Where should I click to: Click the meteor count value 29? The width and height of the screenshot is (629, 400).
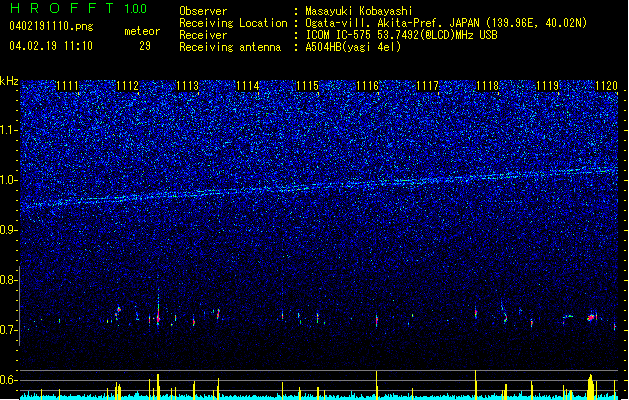145,46
